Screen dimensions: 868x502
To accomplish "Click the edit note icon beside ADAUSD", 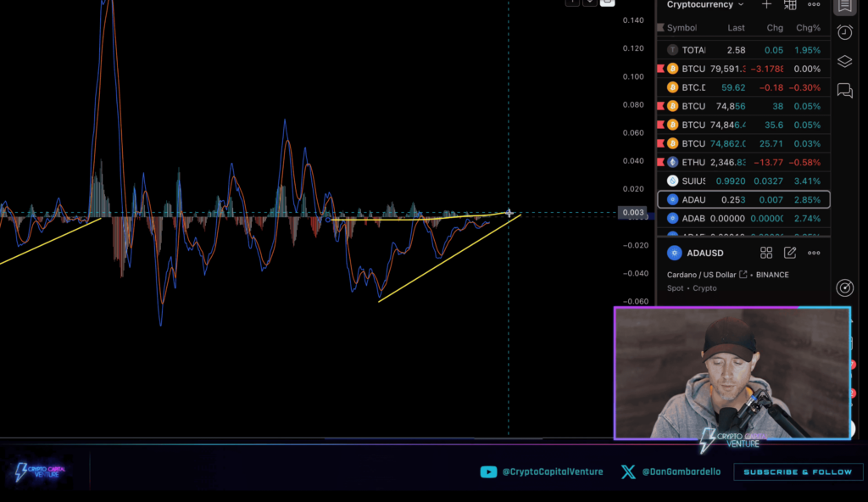I will pyautogui.click(x=790, y=253).
